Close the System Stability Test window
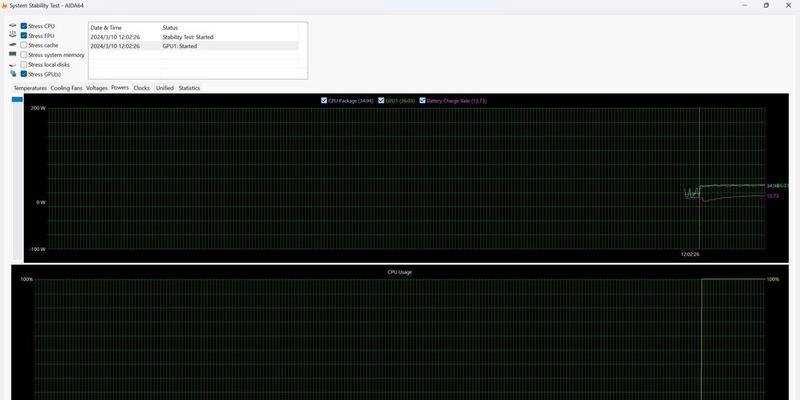 (x=788, y=6)
